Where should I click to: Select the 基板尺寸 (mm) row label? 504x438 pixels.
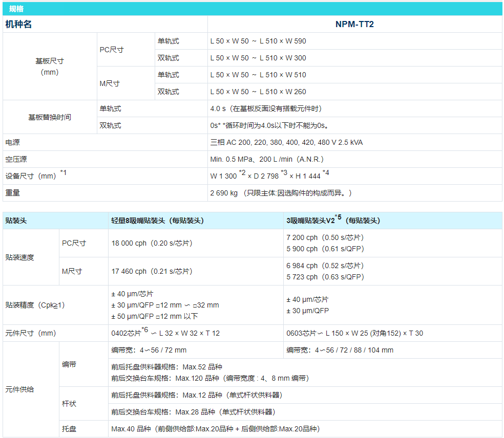pos(50,67)
